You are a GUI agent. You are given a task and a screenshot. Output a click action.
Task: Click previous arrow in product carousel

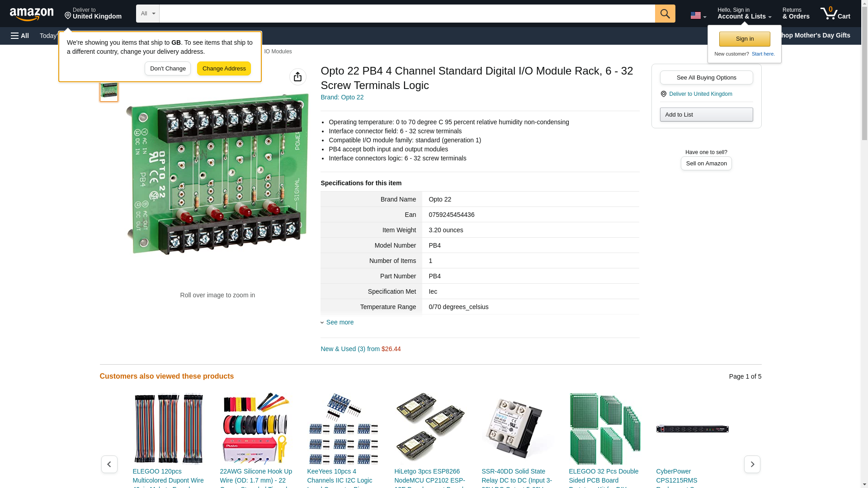109,464
